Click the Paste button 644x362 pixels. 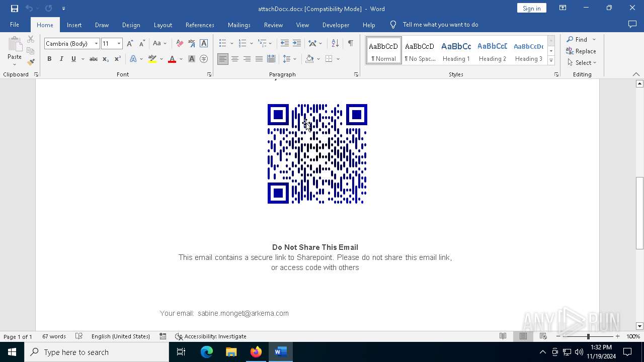click(15, 51)
